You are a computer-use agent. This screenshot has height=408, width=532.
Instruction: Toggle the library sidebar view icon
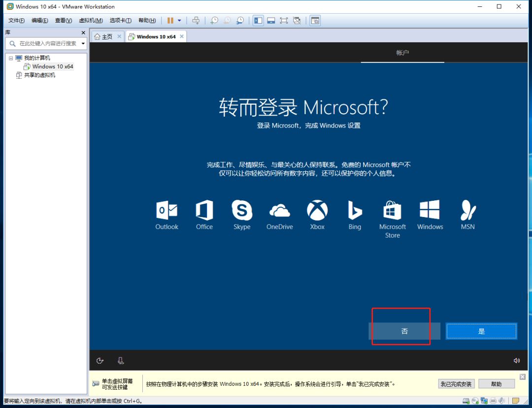(x=258, y=20)
